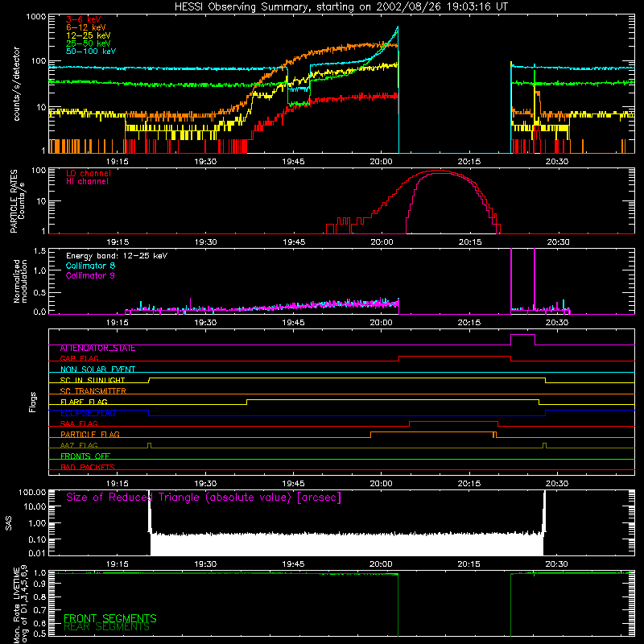Screen dimensions: 644x644
Task: Click the raised segment of the GAP_FLAG line
Action: click(455, 357)
